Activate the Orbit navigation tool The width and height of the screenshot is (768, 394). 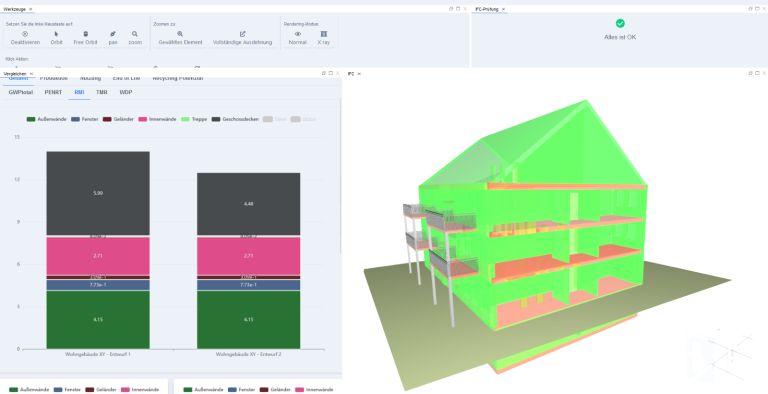pos(56,38)
